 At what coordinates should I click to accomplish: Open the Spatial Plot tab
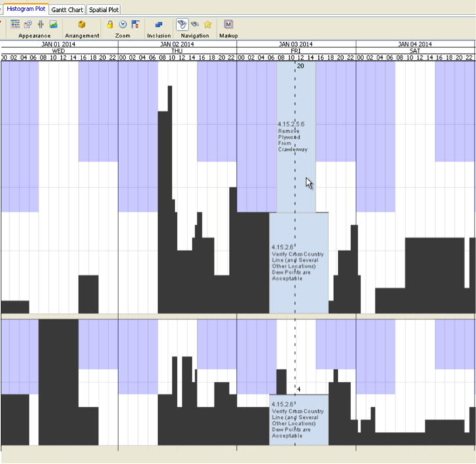pyautogui.click(x=103, y=10)
